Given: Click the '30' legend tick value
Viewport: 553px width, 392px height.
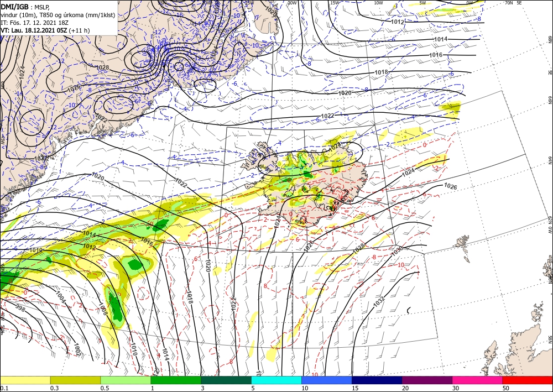Looking at the screenshot, I should 456,388.
